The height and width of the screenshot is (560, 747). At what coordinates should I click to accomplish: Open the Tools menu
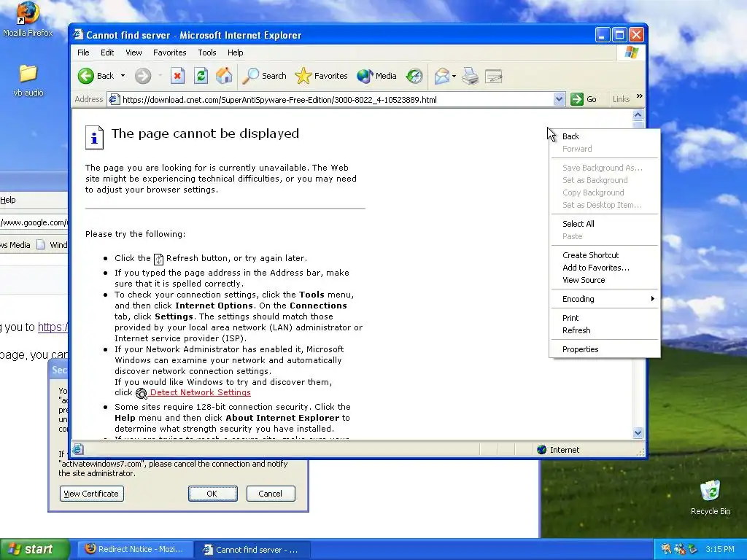(x=206, y=52)
